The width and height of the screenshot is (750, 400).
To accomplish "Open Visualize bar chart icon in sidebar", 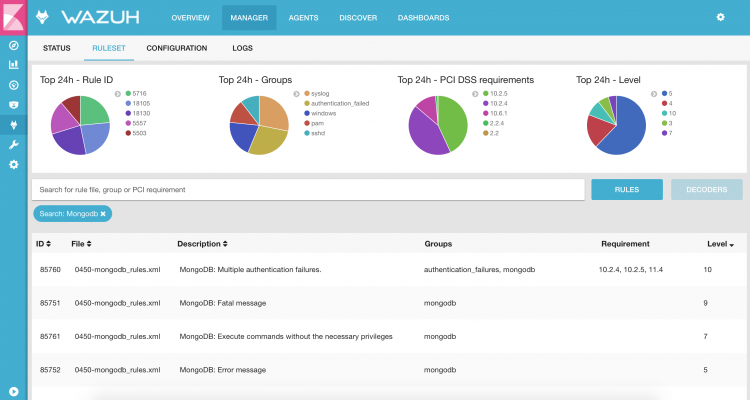I will pyautogui.click(x=14, y=65).
